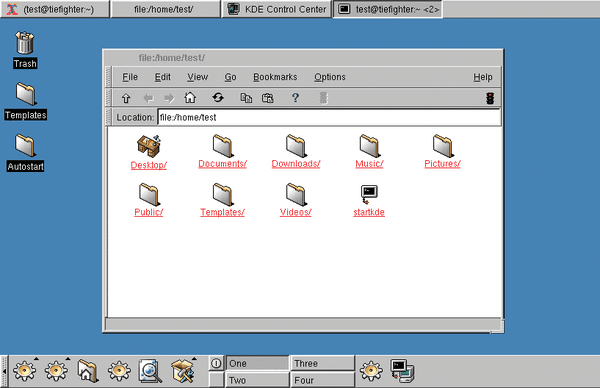Open the second gear launcher with arrow
600x388 pixels.
pos(56,371)
